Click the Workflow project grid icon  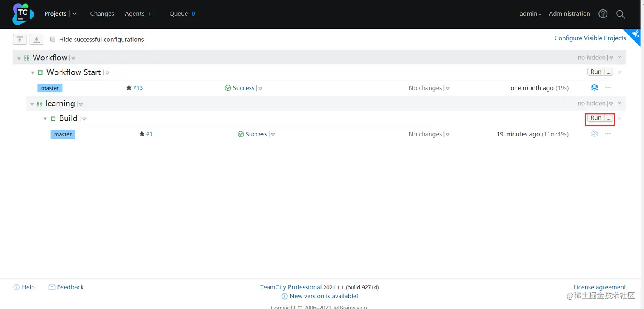pyautogui.click(x=27, y=58)
